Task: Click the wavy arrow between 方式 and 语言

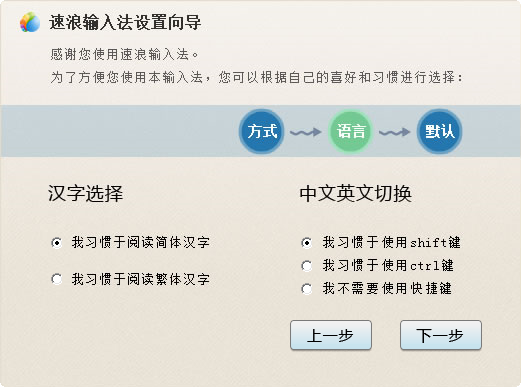Action: [x=306, y=132]
